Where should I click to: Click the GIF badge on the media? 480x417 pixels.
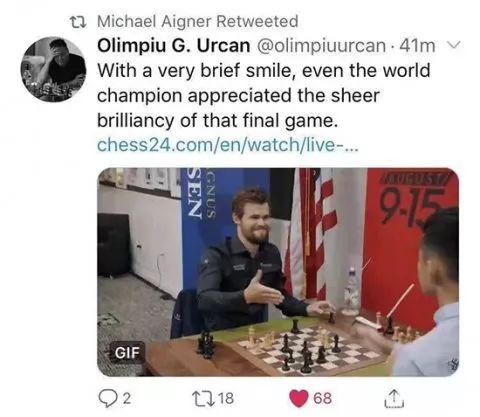(127, 353)
